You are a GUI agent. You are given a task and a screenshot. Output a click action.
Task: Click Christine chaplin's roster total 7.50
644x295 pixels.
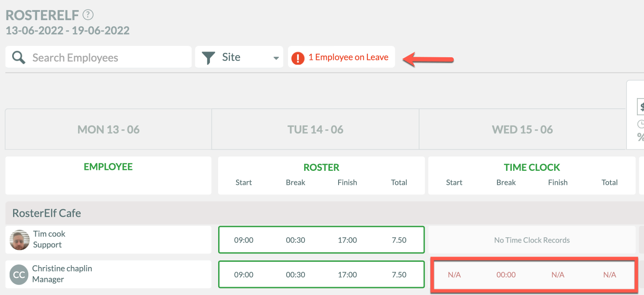point(399,275)
